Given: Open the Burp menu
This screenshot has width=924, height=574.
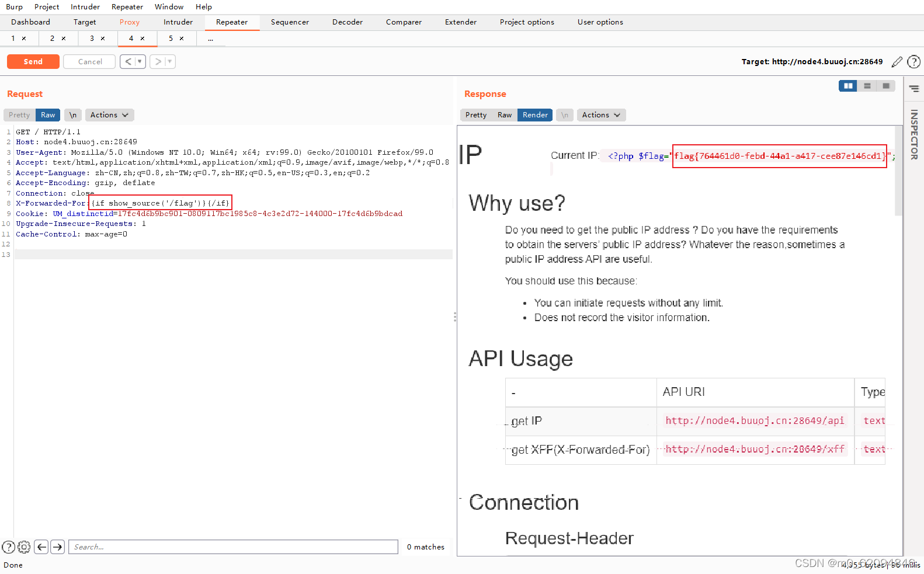Looking at the screenshot, I should 15,7.
